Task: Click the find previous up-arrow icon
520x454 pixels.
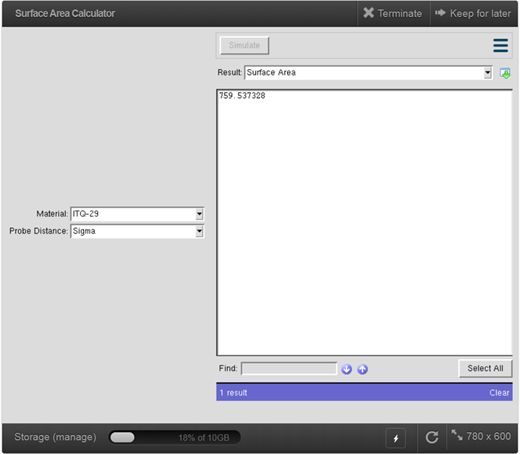Action: pyautogui.click(x=363, y=369)
